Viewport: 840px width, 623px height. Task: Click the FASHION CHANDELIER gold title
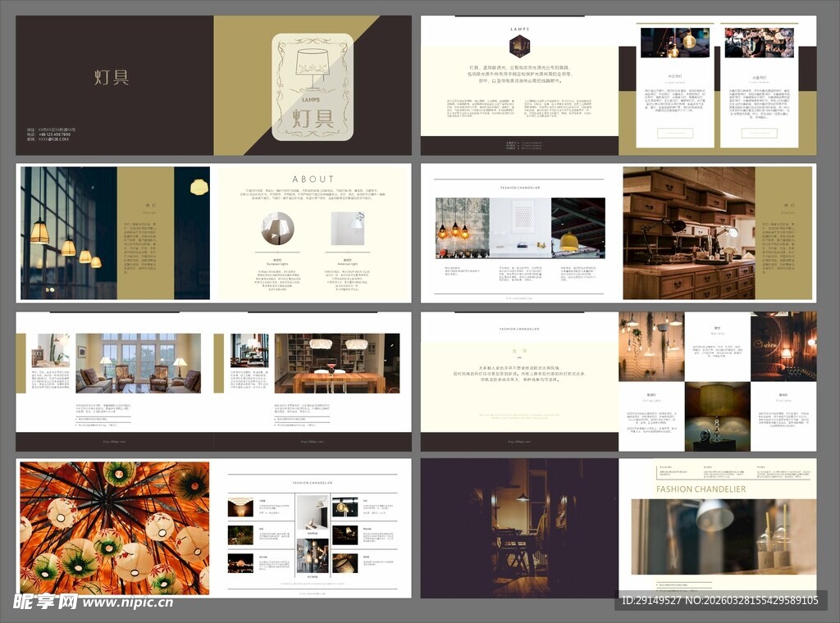701,489
